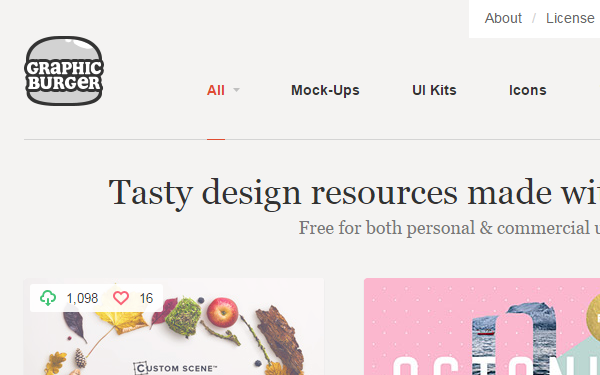Expand the dropdown arrow beside All
Image resolution: width=600 pixels, height=375 pixels.
click(236, 90)
